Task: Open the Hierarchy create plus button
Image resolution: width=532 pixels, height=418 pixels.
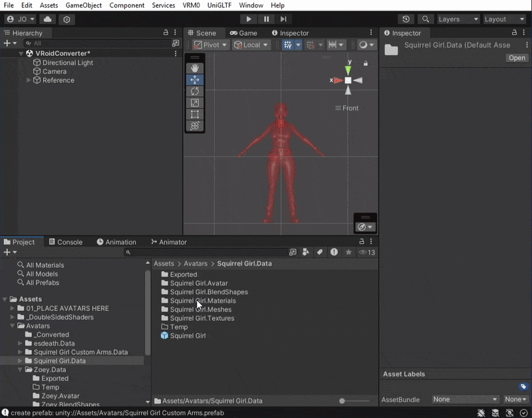Action: click(x=9, y=43)
